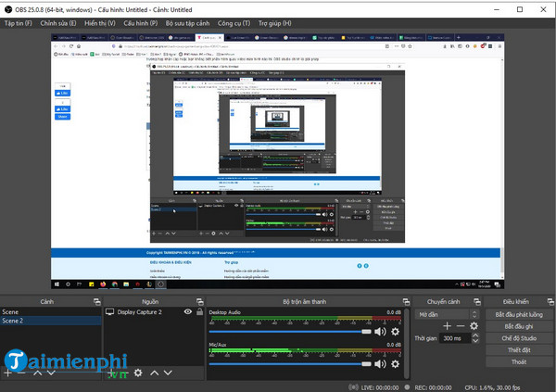
Task: Mute Desktop Audio with the speaker icon
Action: coord(380,332)
